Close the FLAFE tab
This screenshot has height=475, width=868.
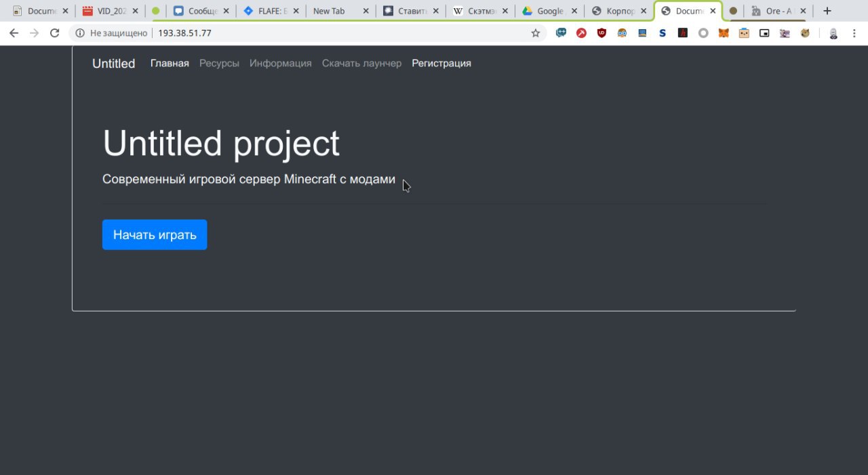click(x=296, y=11)
